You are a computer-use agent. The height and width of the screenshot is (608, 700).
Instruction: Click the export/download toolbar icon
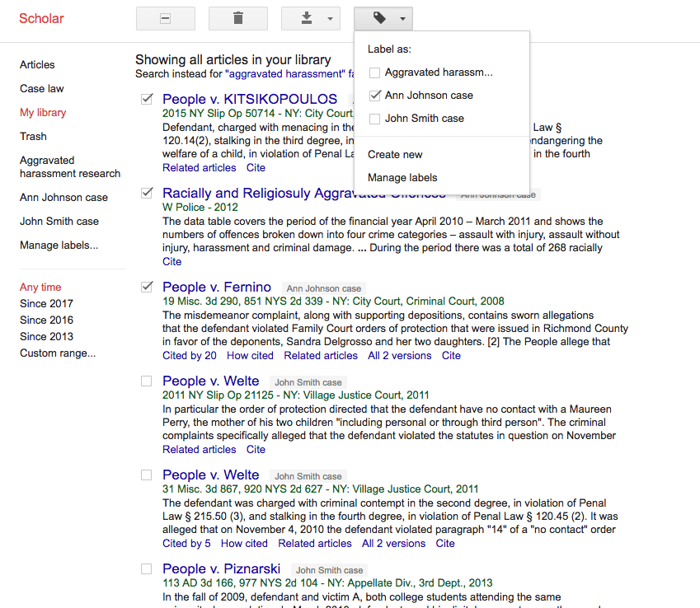(x=304, y=18)
